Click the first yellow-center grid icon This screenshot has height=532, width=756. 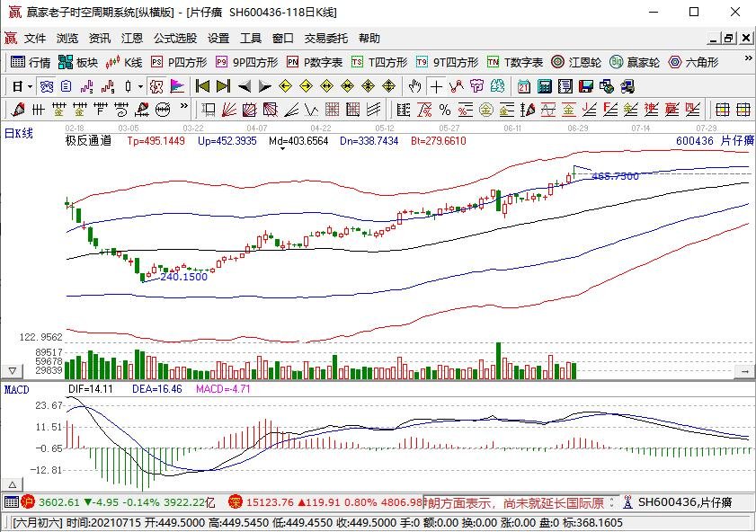tap(722, 110)
